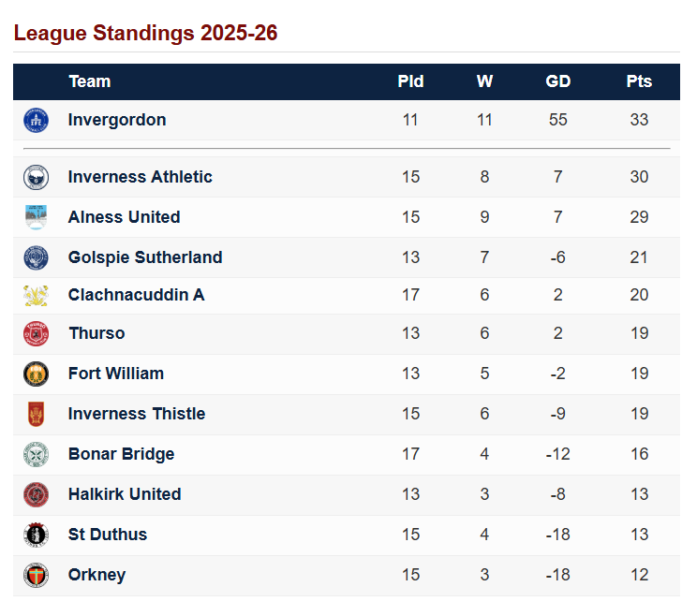Click the Halkirk United badge icon
This screenshot has width=697, height=616.
point(36,494)
